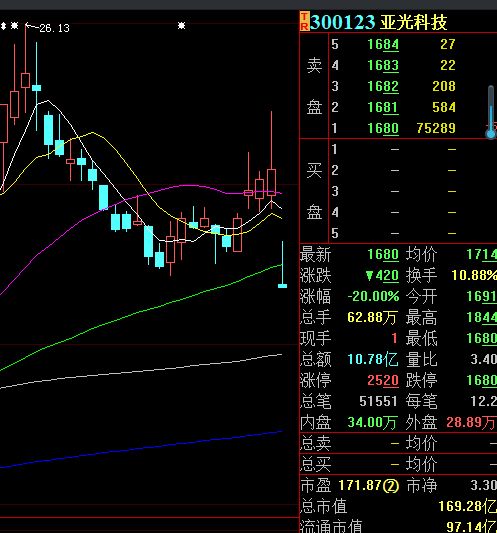Click sell level 1 price 1680

(383, 128)
